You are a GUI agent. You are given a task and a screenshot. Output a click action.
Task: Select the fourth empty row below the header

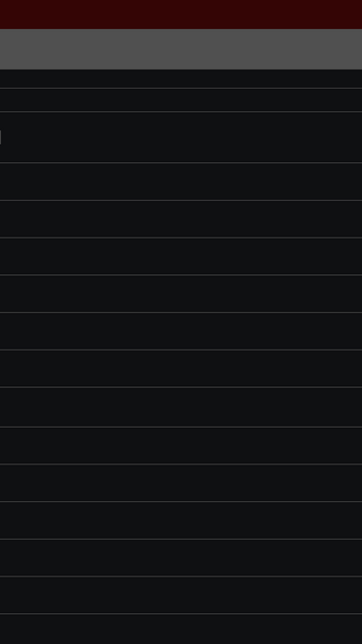(x=181, y=182)
